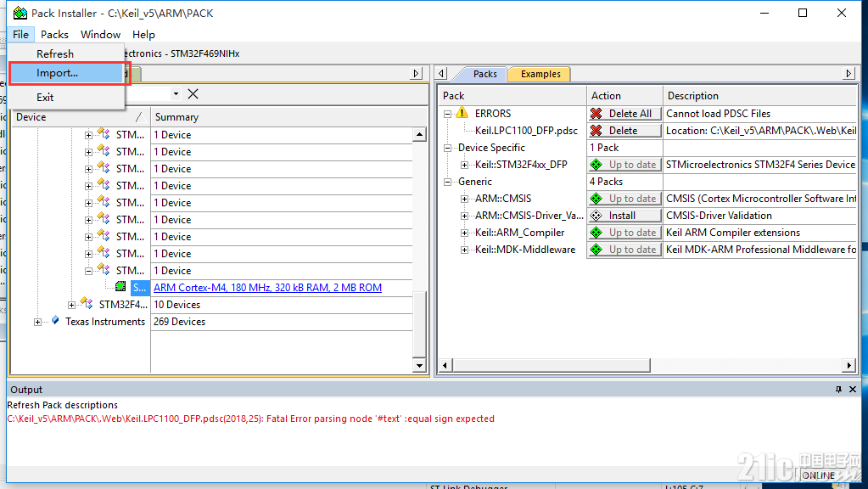Click the device list scrollbar up arrow
Image resolution: width=868 pixels, height=489 pixels.
point(419,134)
